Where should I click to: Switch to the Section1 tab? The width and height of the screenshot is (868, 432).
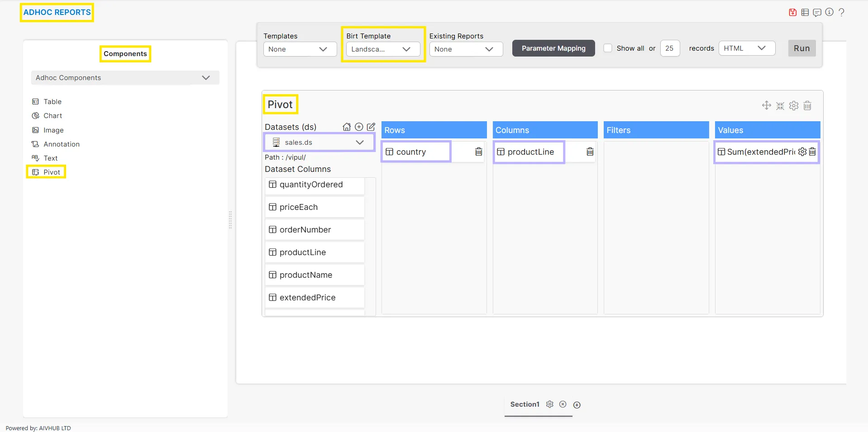tap(525, 404)
